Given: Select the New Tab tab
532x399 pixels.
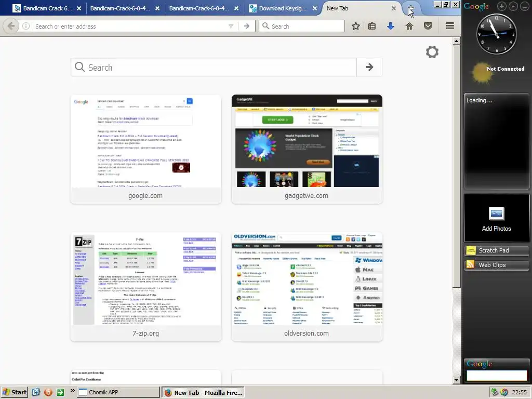Looking at the screenshot, I should tap(356, 8).
